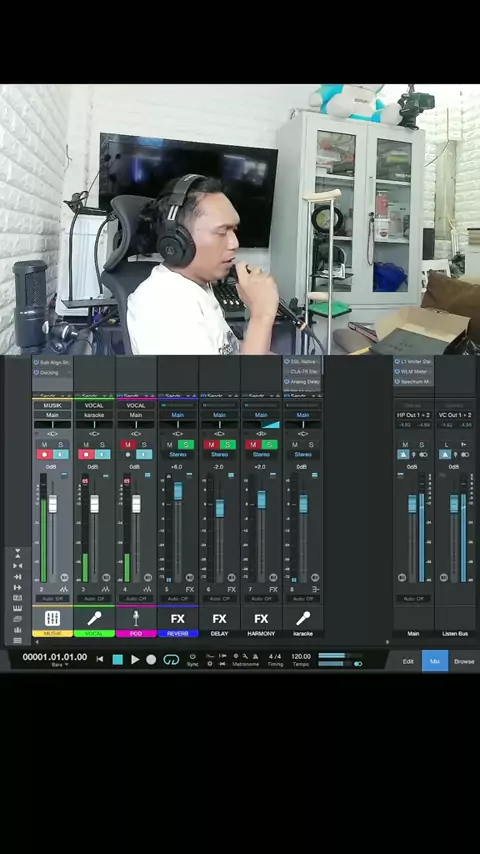Click the VOCAL channel microphone icon
The width and height of the screenshot is (480, 854).
94,618
